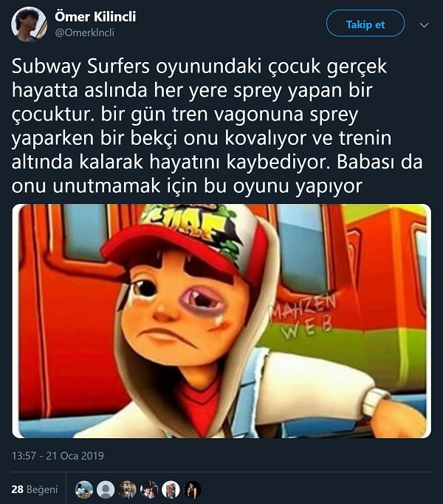Click the fourth liker avatar showing a couple
Screen dimensions: 443x504
pos(149,490)
